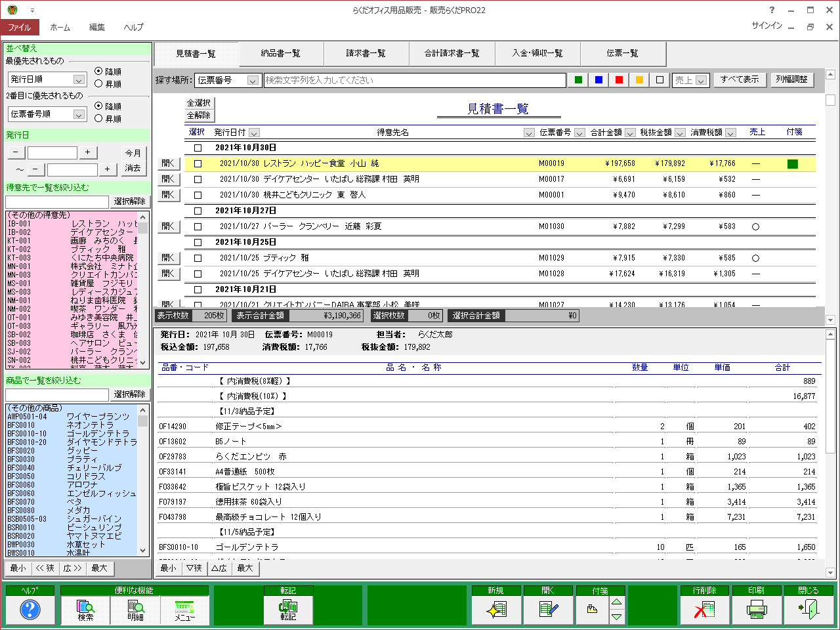Click the 閉じる close door icon

[808, 610]
